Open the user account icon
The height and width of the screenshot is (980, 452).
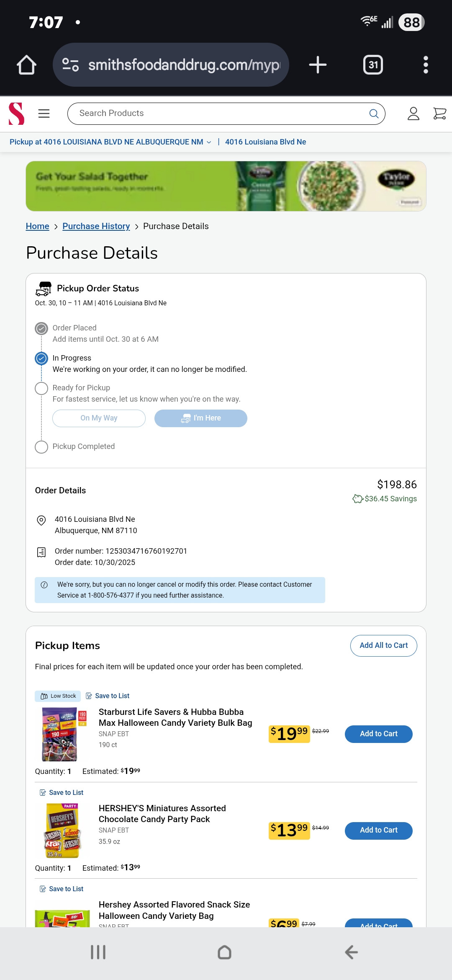click(413, 113)
